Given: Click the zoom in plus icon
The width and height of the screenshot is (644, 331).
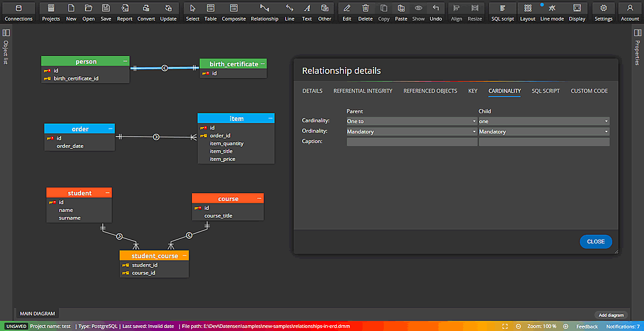Looking at the screenshot, I should pos(565,326).
